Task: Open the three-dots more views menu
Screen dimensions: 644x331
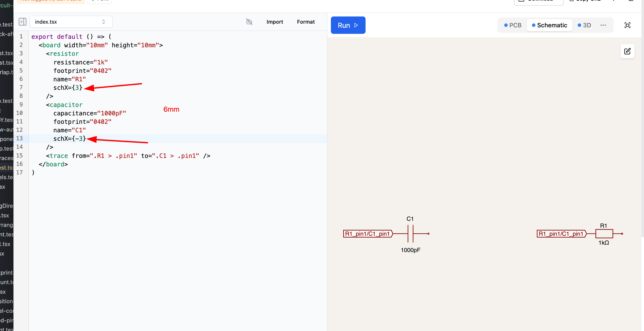Action: [x=603, y=25]
